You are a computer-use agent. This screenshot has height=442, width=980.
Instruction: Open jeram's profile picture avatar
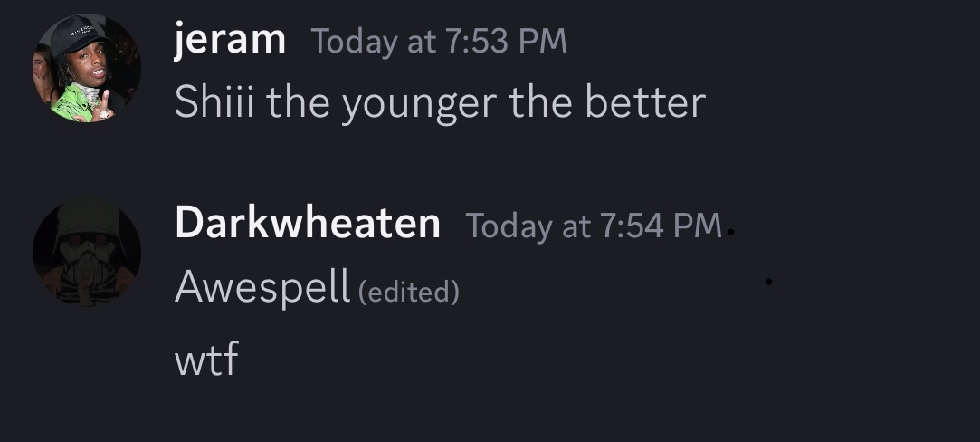pos(87,68)
